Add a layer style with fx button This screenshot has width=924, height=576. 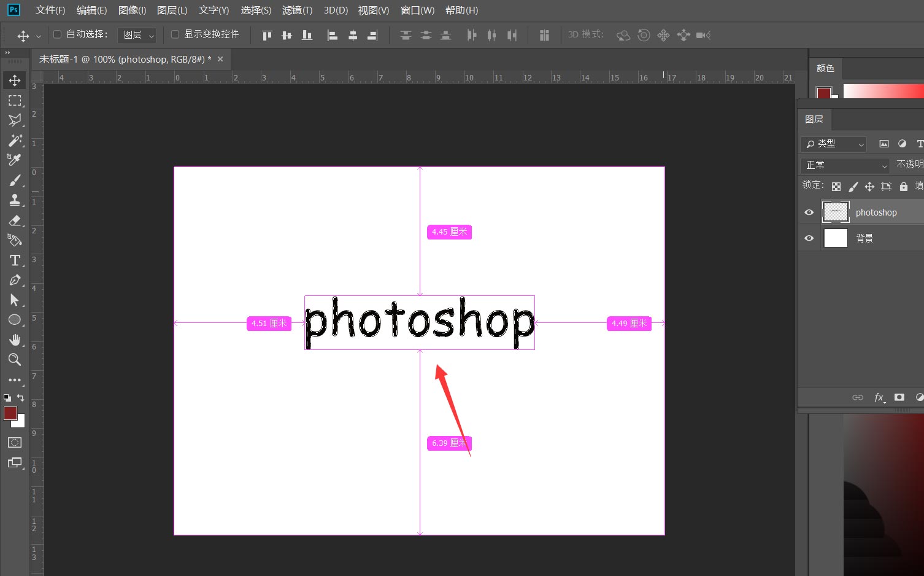[x=879, y=397]
